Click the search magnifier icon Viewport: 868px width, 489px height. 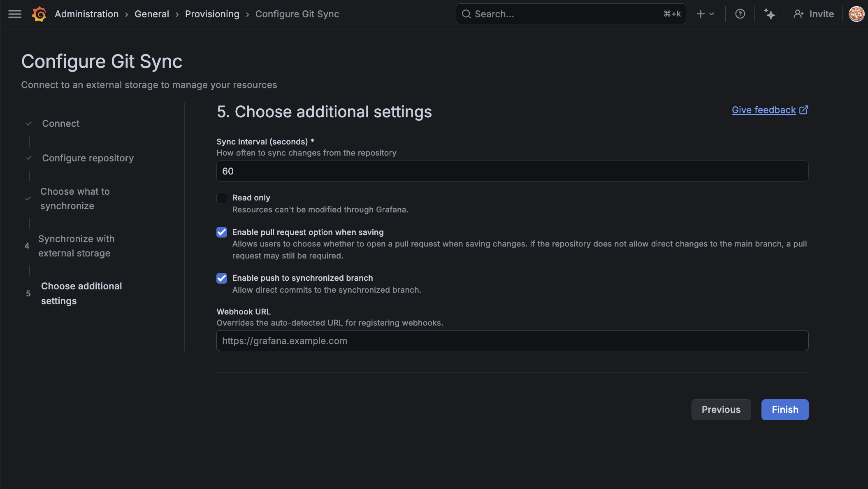click(466, 14)
